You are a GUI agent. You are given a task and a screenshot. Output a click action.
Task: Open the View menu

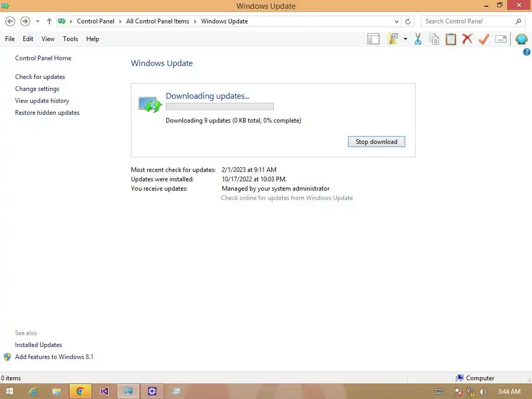pyautogui.click(x=48, y=39)
